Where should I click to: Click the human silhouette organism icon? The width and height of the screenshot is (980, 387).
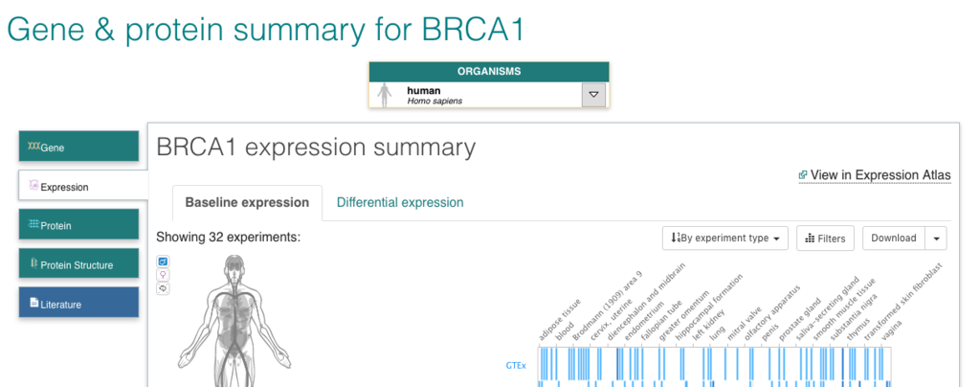[385, 95]
